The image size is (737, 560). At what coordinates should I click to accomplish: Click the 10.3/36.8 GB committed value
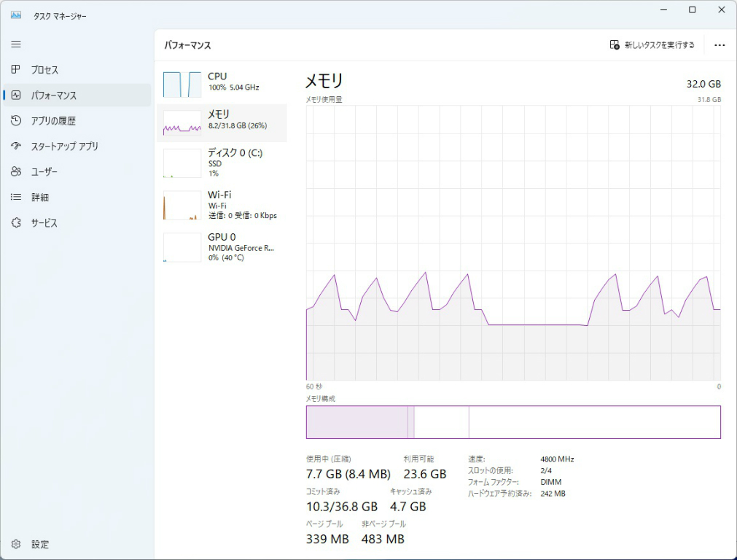point(342,506)
